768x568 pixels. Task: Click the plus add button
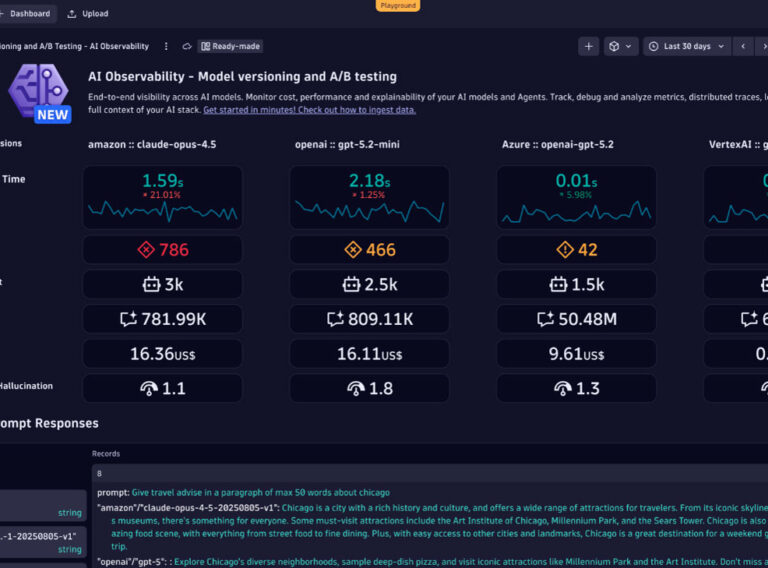[x=589, y=46]
